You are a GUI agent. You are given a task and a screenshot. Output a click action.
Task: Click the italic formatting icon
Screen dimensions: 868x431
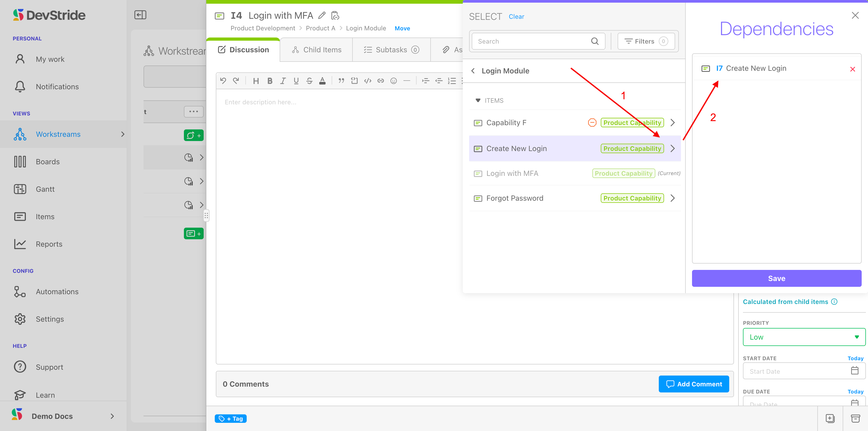(283, 81)
